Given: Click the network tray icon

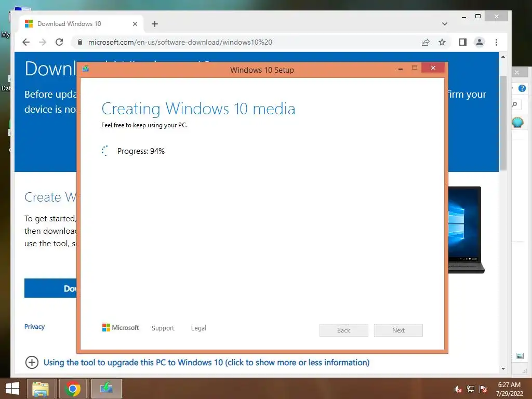Looking at the screenshot, I should 471,389.
